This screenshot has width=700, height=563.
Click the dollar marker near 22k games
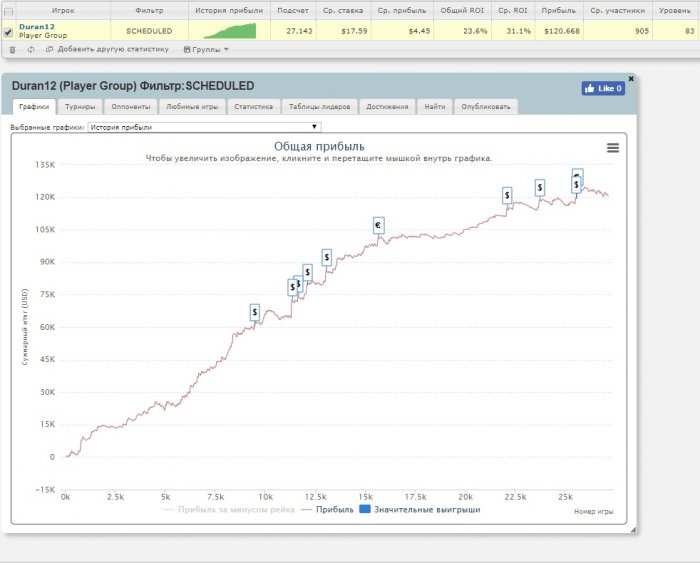[507, 195]
